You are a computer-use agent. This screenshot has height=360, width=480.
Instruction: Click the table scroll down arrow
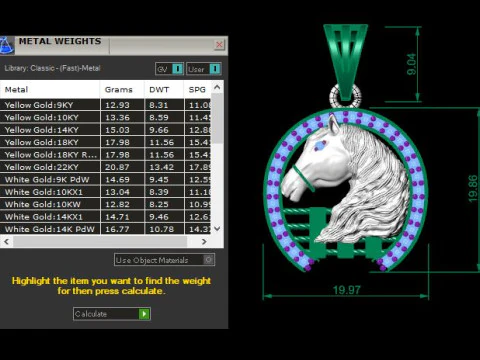point(217,229)
